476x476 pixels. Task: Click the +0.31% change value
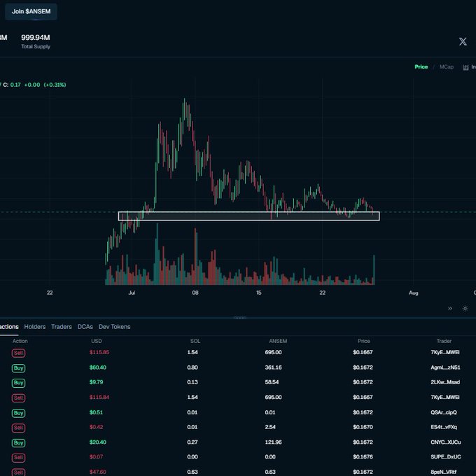point(55,85)
